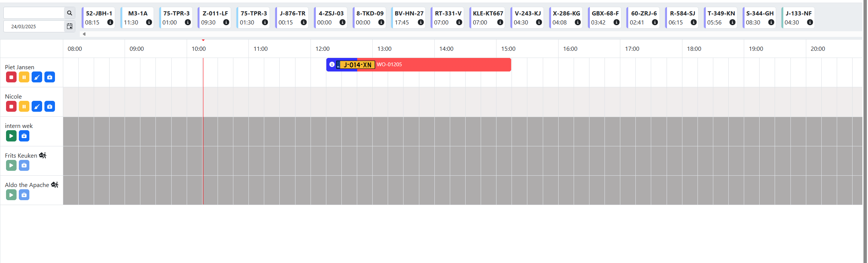Open the calendar date picker
The image size is (868, 263).
(x=70, y=26)
